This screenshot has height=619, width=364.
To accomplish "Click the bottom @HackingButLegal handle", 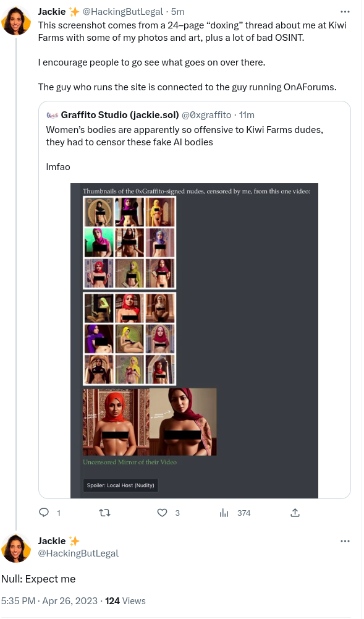I will (x=78, y=553).
